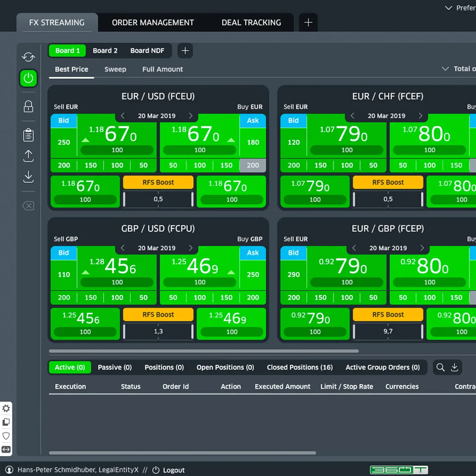Go to next date on EUR/CHF tile
The height and width of the screenshot is (476, 476).
420,115
